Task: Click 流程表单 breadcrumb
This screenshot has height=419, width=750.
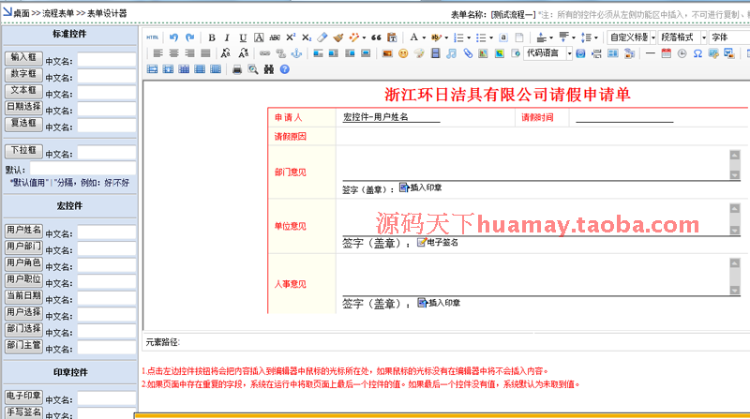Action: (x=58, y=13)
